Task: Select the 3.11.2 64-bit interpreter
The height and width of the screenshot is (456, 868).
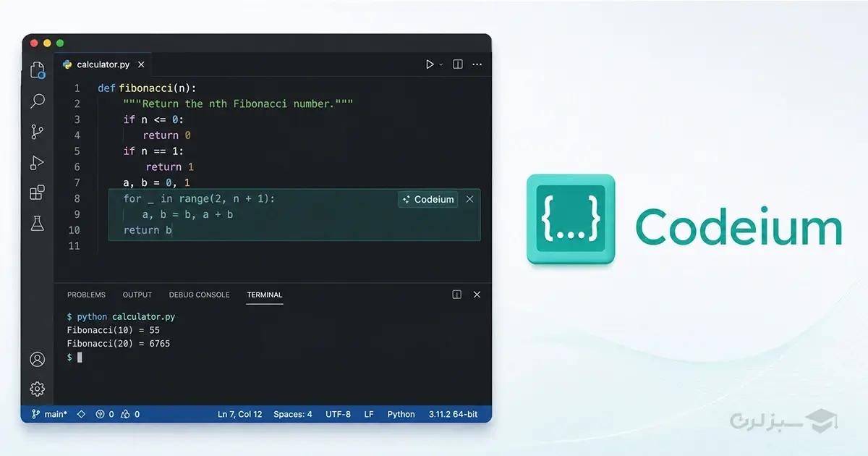Action: tap(453, 414)
